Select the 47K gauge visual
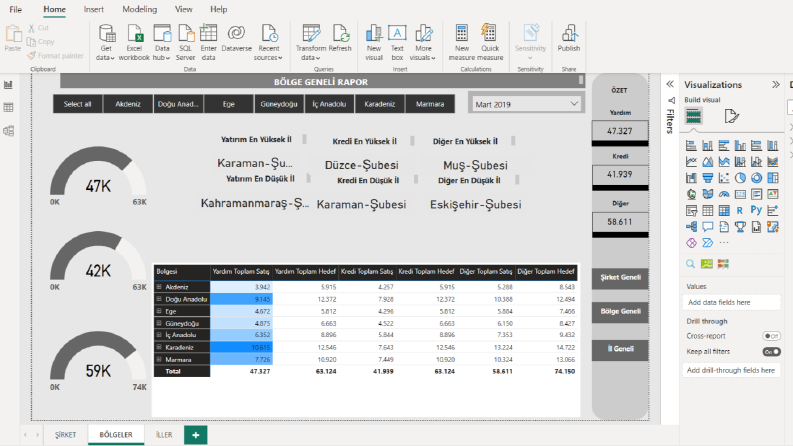 (98, 175)
